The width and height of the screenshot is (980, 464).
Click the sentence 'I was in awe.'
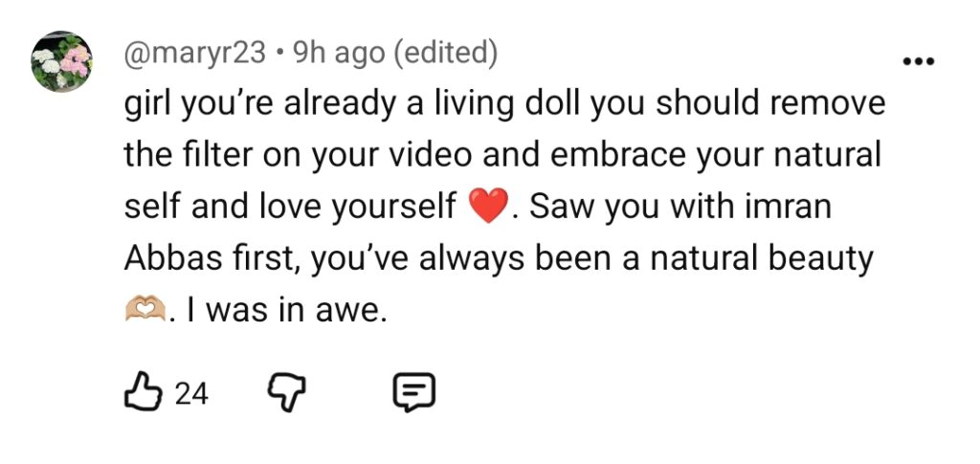279,310
